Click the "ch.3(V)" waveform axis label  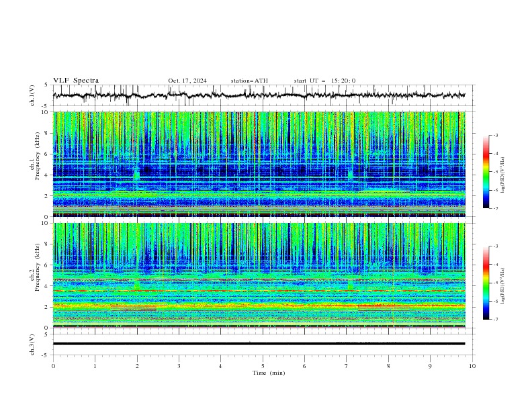point(32,345)
